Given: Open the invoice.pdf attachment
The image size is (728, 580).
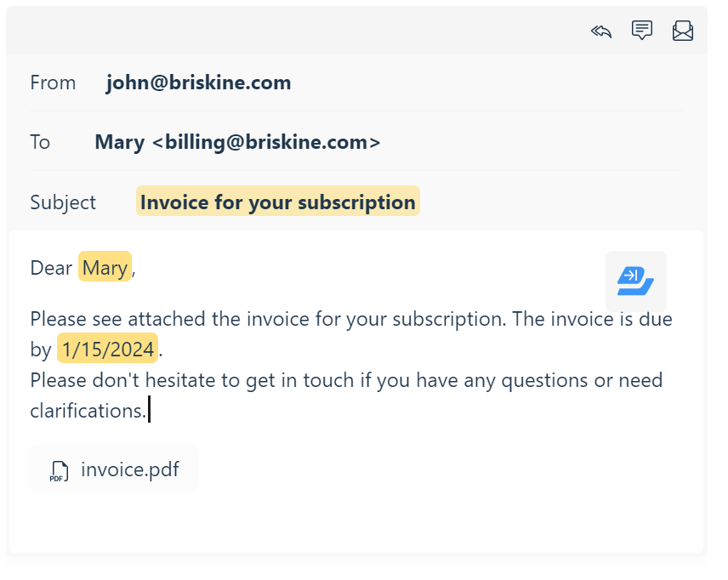Looking at the screenshot, I should click(114, 469).
